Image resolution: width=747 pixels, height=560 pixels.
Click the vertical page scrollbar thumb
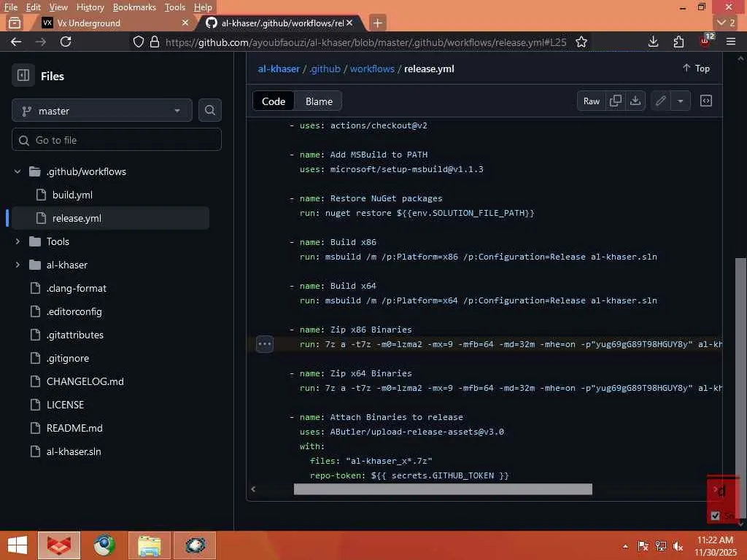point(740,388)
